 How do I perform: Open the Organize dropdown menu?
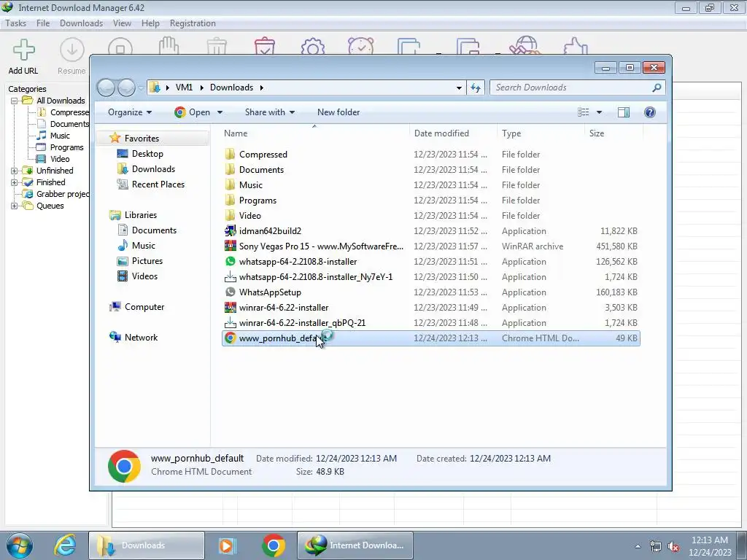[x=130, y=112]
